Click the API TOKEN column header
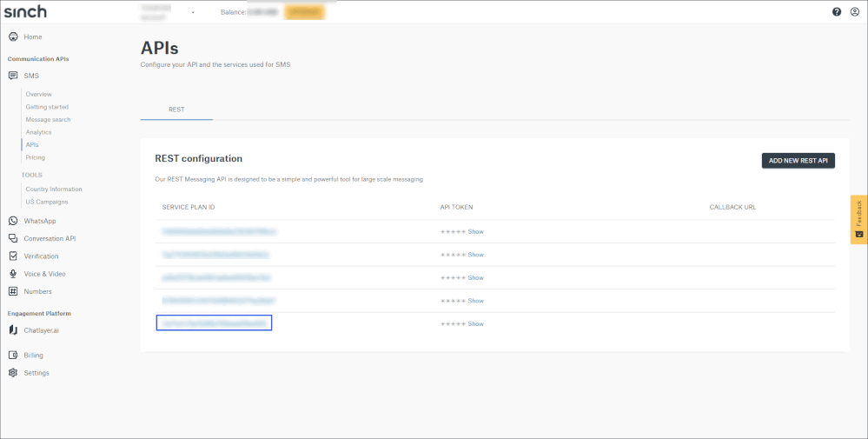The height and width of the screenshot is (439, 868). pyautogui.click(x=457, y=208)
